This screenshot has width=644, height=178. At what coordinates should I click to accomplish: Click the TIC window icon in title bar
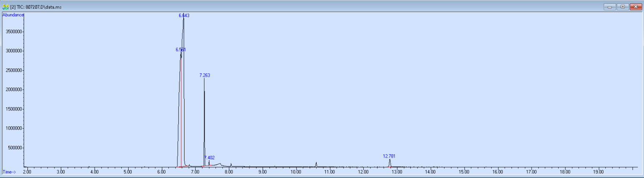5,7
